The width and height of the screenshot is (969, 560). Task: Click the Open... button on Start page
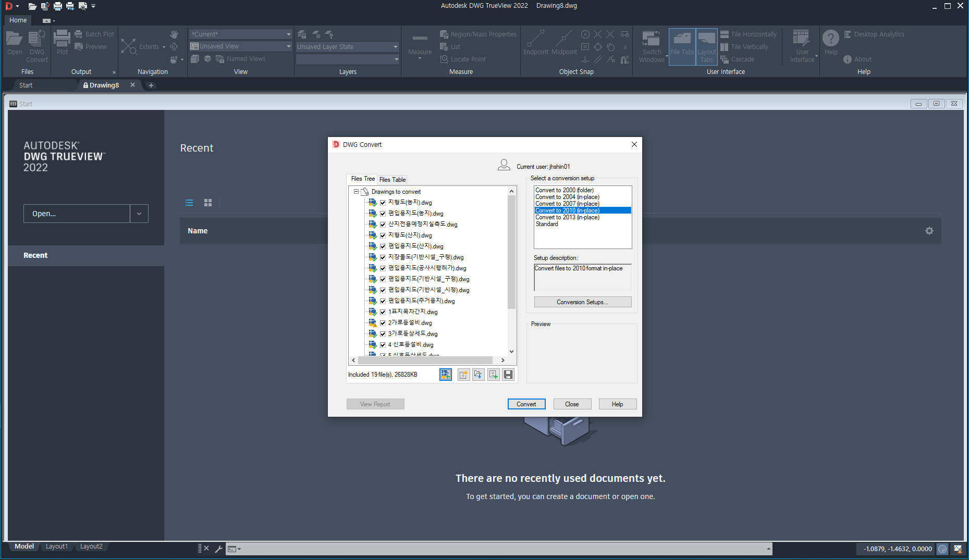77,214
